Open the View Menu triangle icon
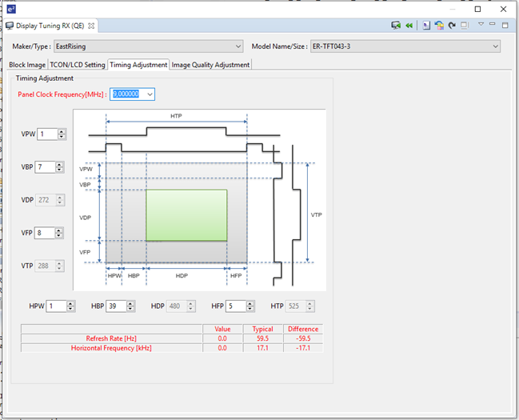519x420 pixels. [x=481, y=25]
